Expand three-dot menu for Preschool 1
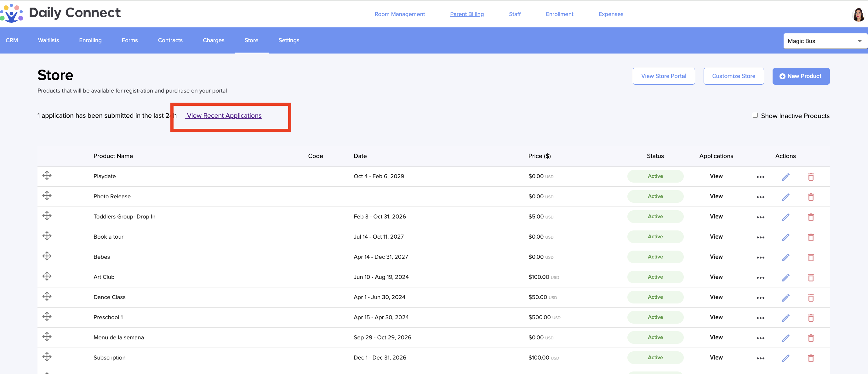 click(x=760, y=318)
